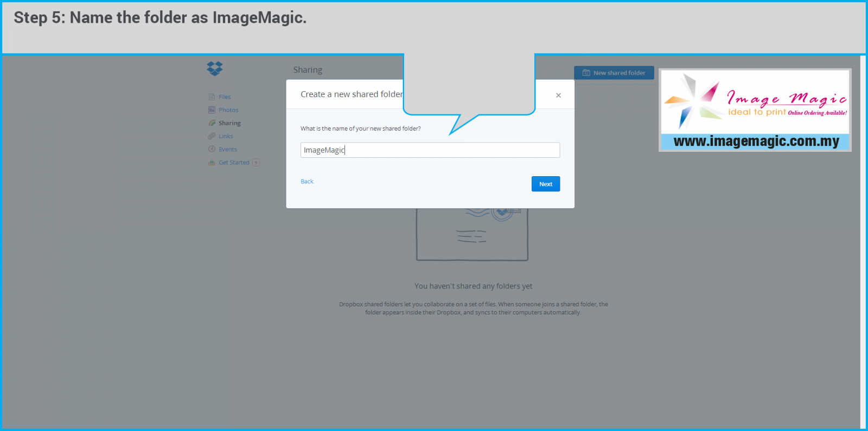The width and height of the screenshot is (868, 431).
Task: Click the Photos icon in sidebar
Action: tap(212, 110)
